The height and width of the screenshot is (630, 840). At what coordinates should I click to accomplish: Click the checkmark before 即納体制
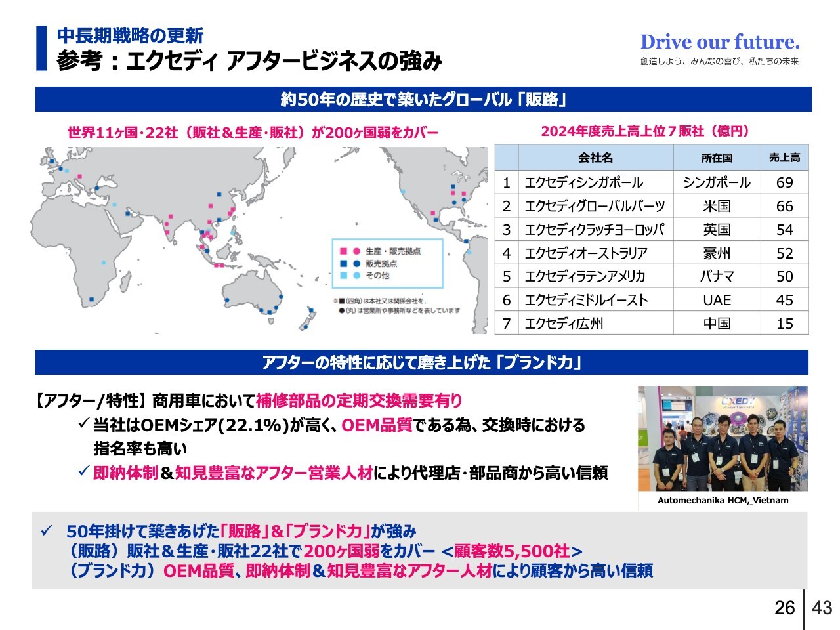tap(83, 472)
